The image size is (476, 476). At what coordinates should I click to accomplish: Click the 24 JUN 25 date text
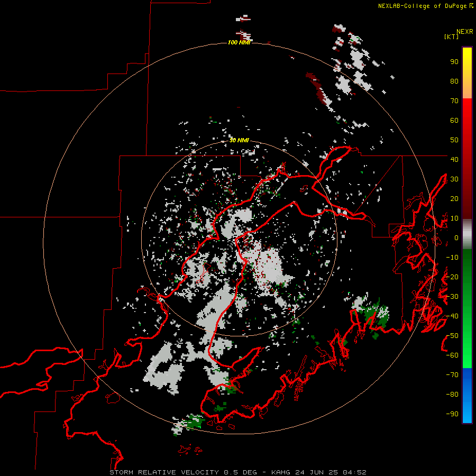(316, 472)
